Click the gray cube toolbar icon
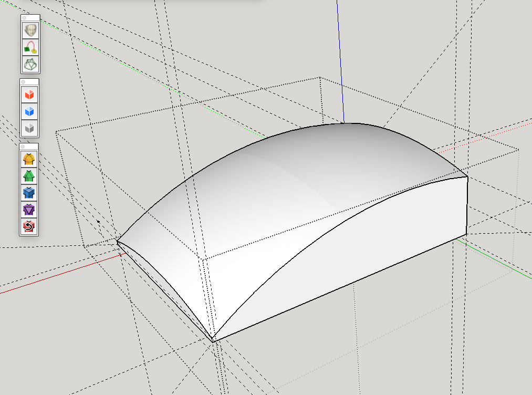Image resolution: width=532 pixels, height=395 pixels. coord(29,128)
